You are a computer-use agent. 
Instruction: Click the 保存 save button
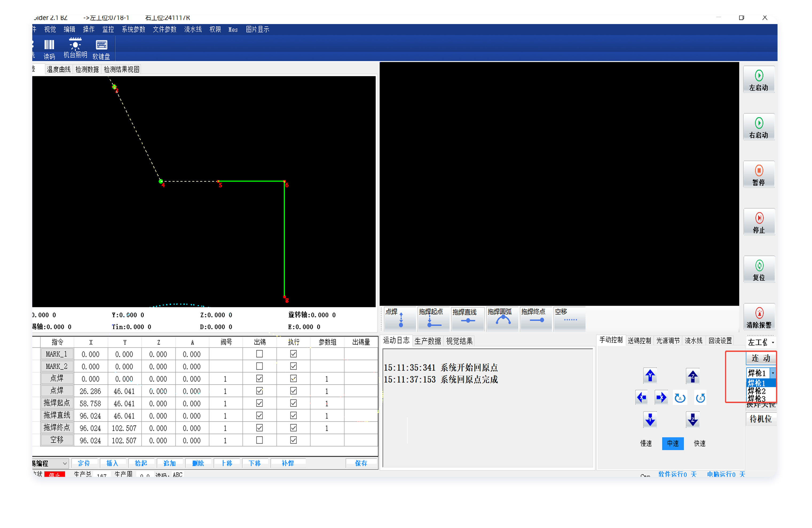click(x=361, y=463)
